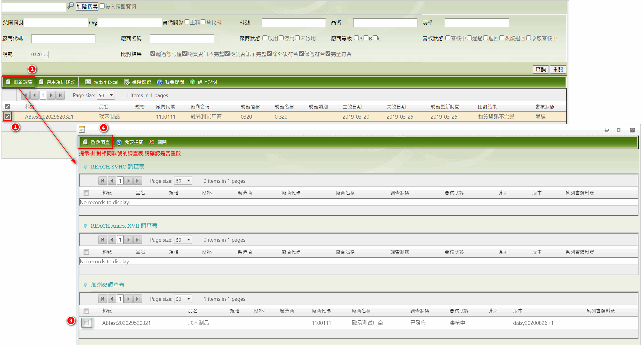Check the 主料 checkbox

(x=187, y=22)
